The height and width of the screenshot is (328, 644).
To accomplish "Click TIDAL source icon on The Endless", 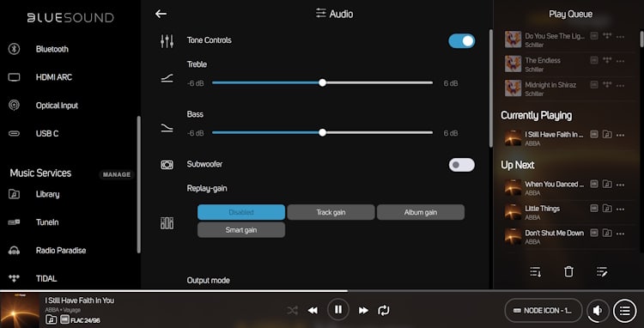I will pos(607,61).
